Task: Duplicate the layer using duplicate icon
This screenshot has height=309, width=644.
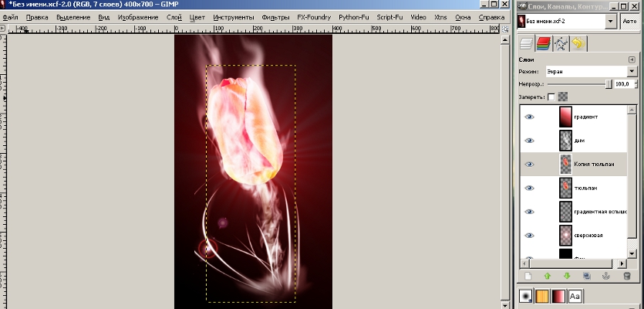Action: (x=586, y=276)
